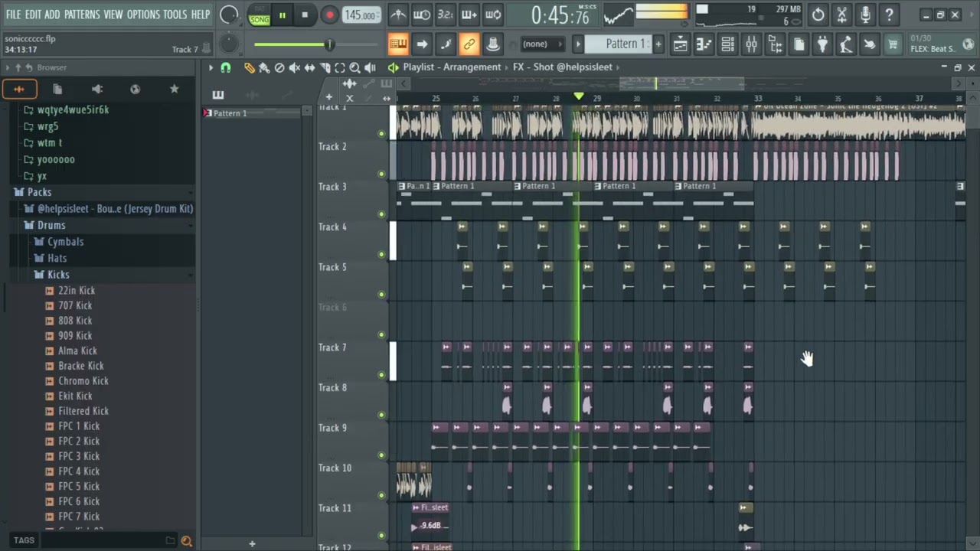This screenshot has height=551, width=980.
Task: Toggle the playlist snap magnet
Action: click(x=226, y=67)
